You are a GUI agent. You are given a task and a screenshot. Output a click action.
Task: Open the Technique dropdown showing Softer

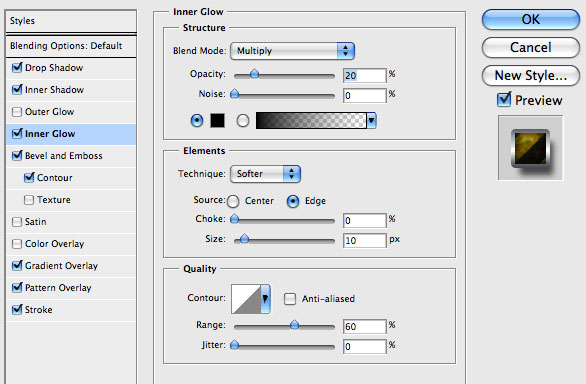[x=265, y=174]
